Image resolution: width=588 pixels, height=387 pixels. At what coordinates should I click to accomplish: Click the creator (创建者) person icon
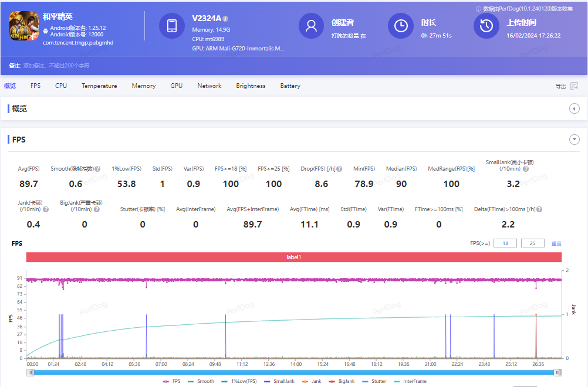(x=312, y=26)
